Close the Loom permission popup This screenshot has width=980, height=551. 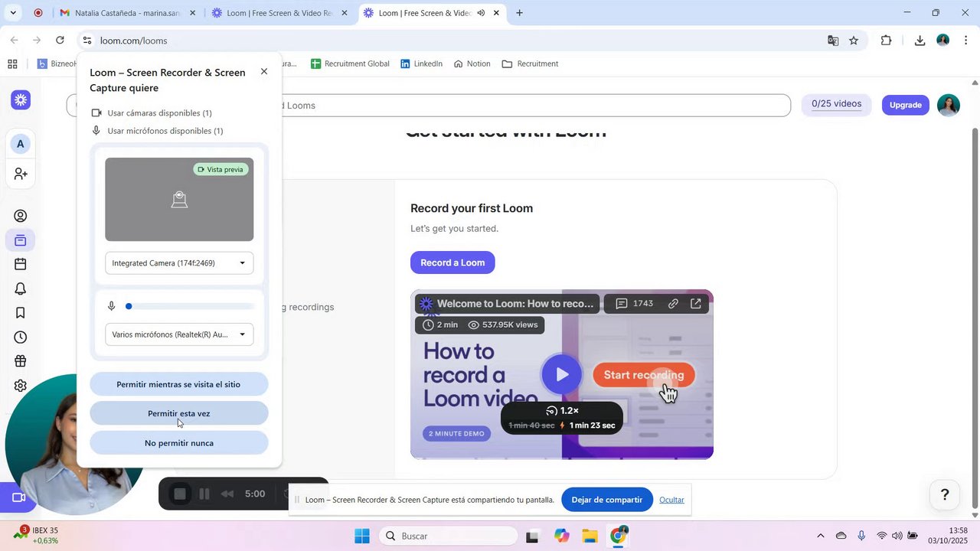264,71
